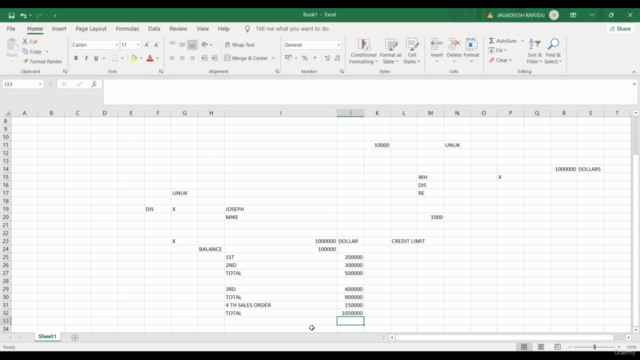Increase font size with the large A icon

click(x=147, y=45)
